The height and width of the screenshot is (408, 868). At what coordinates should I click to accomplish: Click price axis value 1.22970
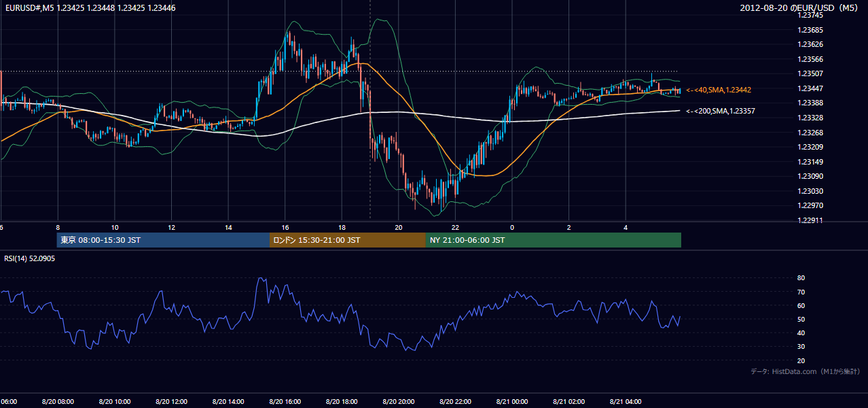(810, 205)
